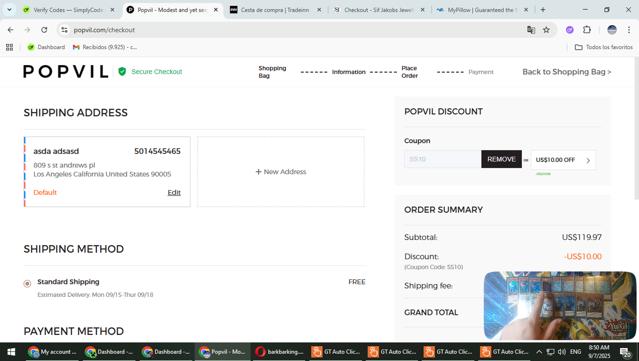639x361 pixels.
Task: Open the Chrome profile avatar
Action: tap(612, 30)
